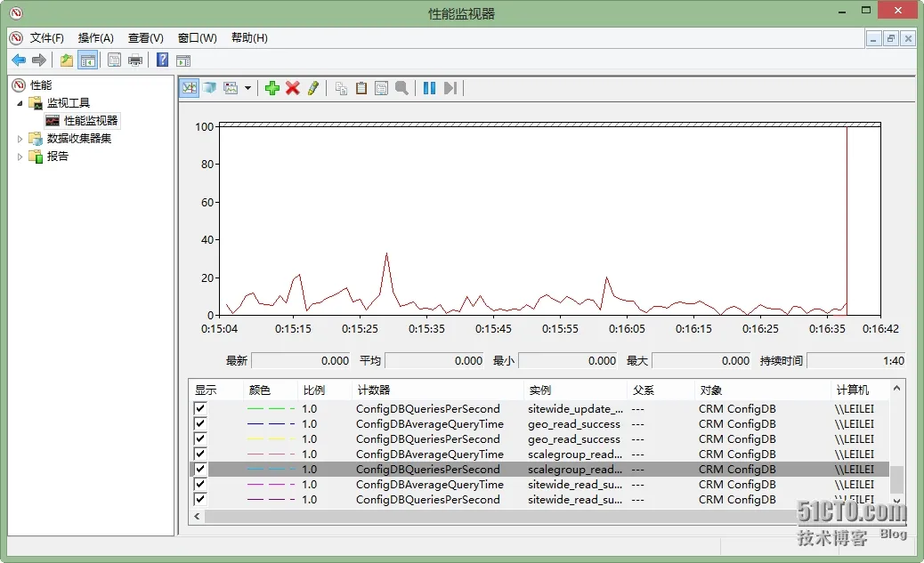
Task: Toggle the show/hide action pane icon
Action: point(183,60)
